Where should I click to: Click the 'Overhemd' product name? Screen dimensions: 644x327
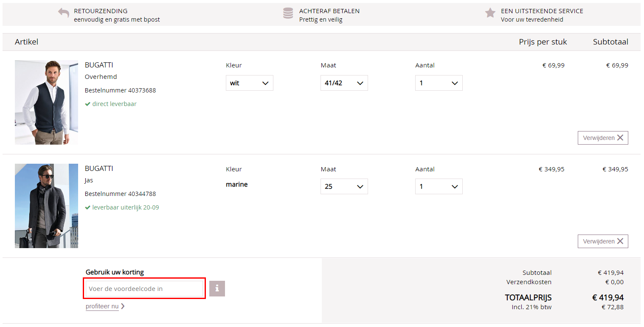pyautogui.click(x=101, y=77)
